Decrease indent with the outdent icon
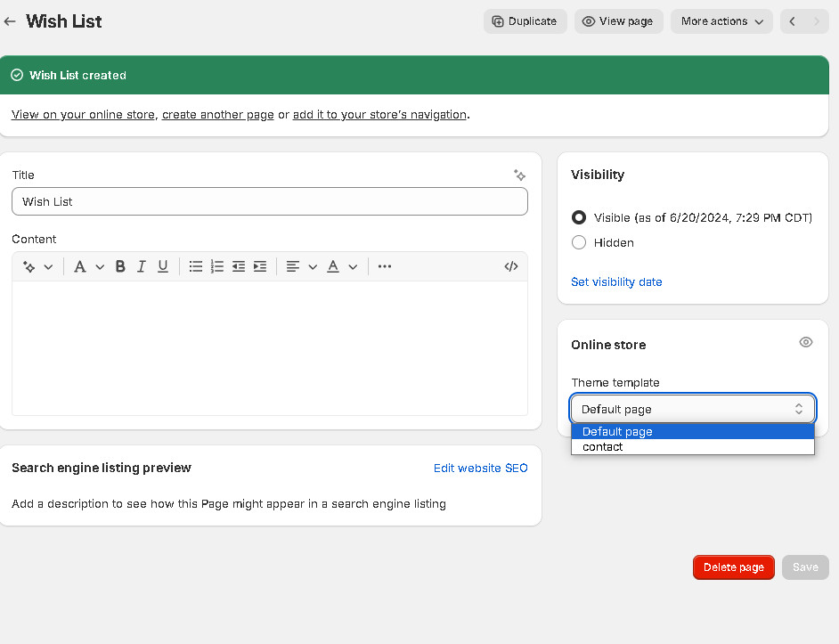The image size is (839, 644). click(x=239, y=266)
